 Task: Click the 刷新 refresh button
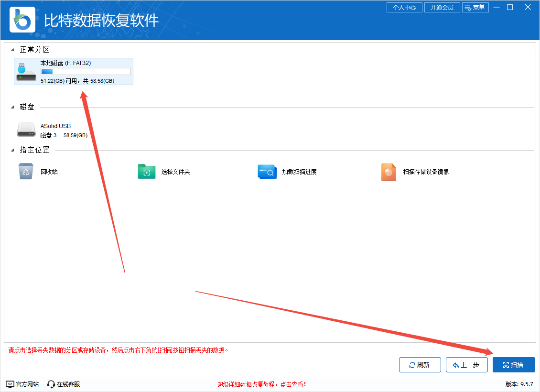click(420, 365)
